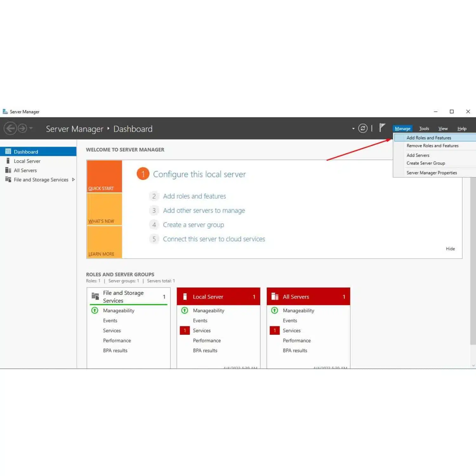This screenshot has width=476, height=476.
Task: Click All Servers Services red alert badge
Action: 275,330
